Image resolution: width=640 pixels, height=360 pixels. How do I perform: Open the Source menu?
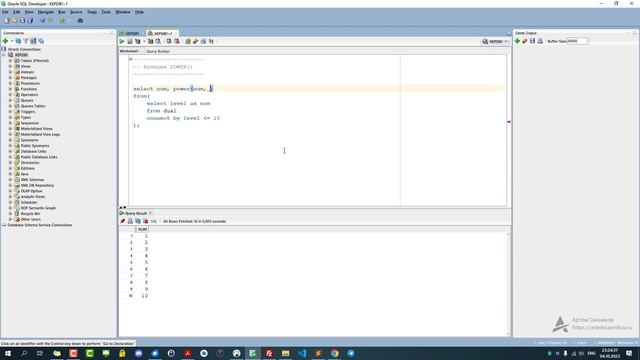click(76, 12)
